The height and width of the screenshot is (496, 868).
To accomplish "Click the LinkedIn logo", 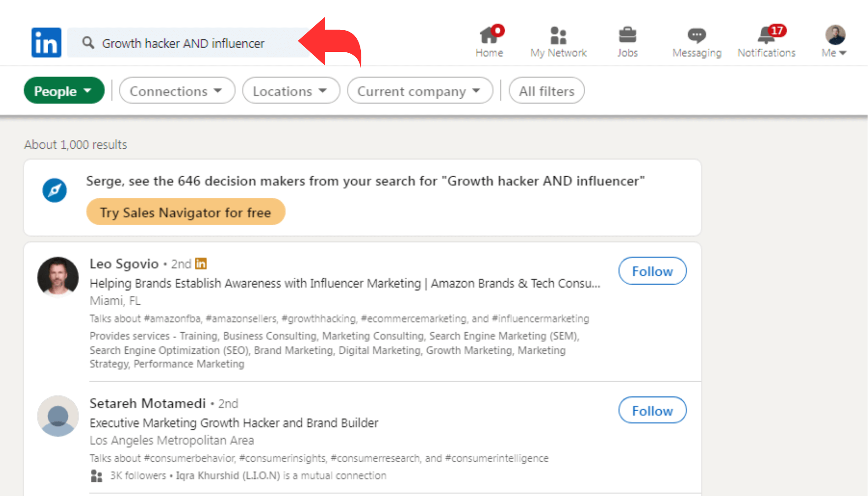I will click(46, 42).
